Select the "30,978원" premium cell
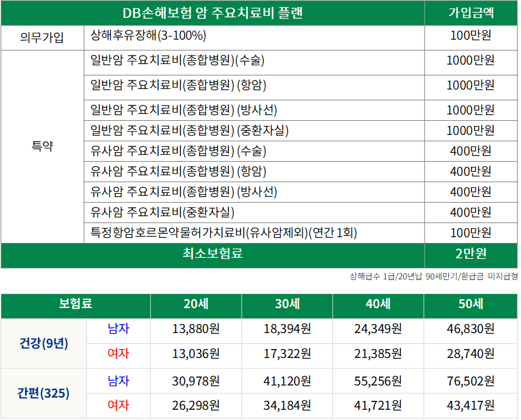 196,381
